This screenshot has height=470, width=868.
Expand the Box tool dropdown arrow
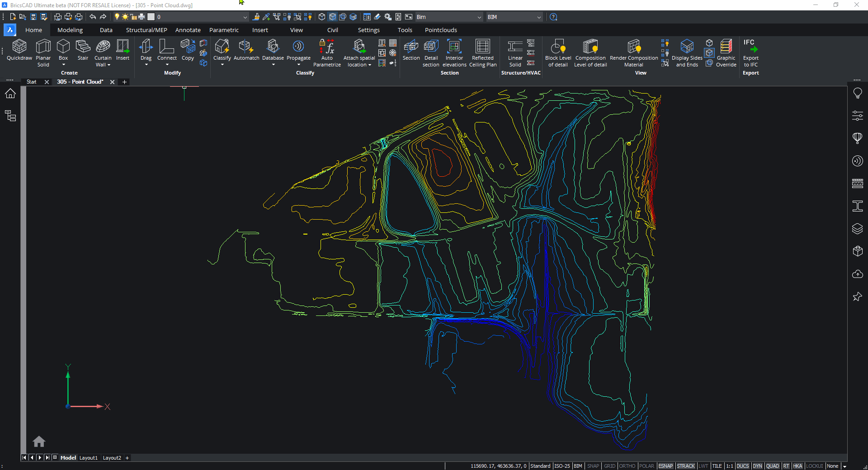click(x=63, y=65)
